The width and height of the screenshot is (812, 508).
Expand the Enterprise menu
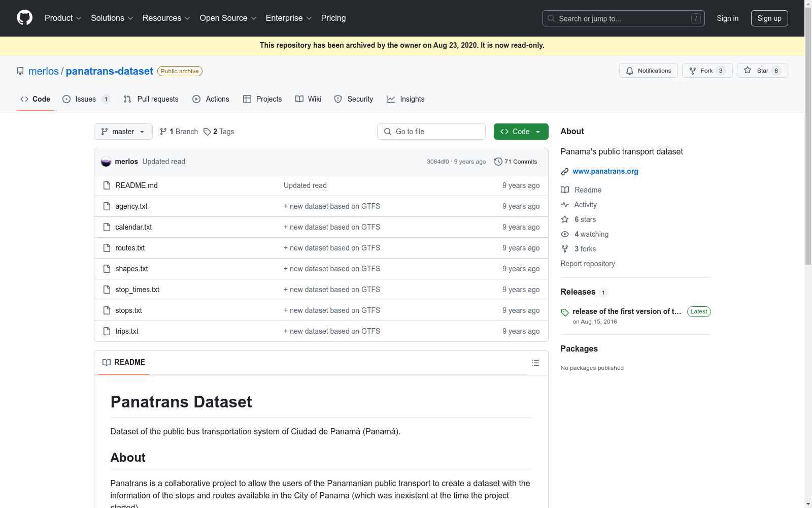coord(289,18)
